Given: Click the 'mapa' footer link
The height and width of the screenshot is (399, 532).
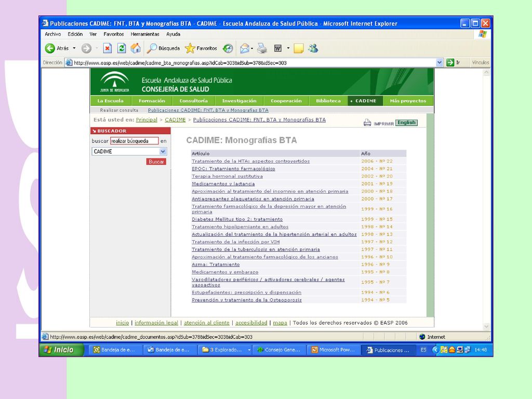Looking at the screenshot, I should coord(280,323).
